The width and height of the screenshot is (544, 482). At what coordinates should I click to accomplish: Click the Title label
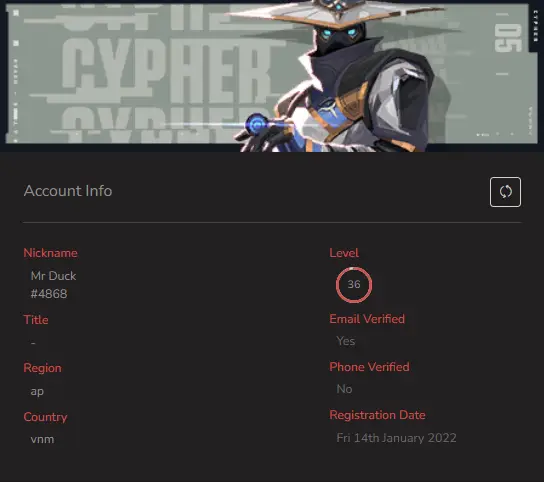[x=36, y=320]
